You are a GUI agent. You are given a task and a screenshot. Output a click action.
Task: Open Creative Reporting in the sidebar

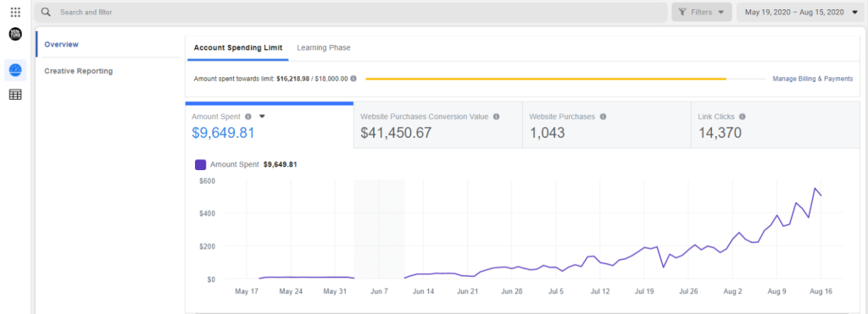coord(79,71)
